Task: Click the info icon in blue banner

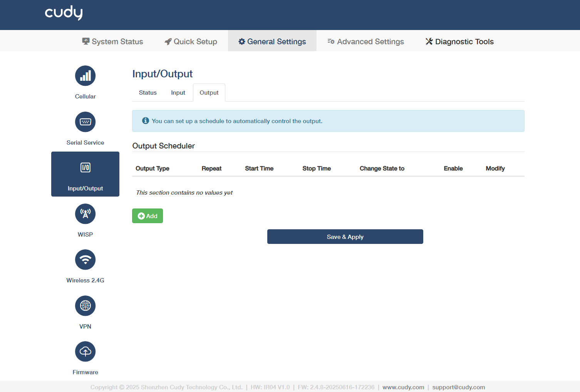Action: (145, 120)
